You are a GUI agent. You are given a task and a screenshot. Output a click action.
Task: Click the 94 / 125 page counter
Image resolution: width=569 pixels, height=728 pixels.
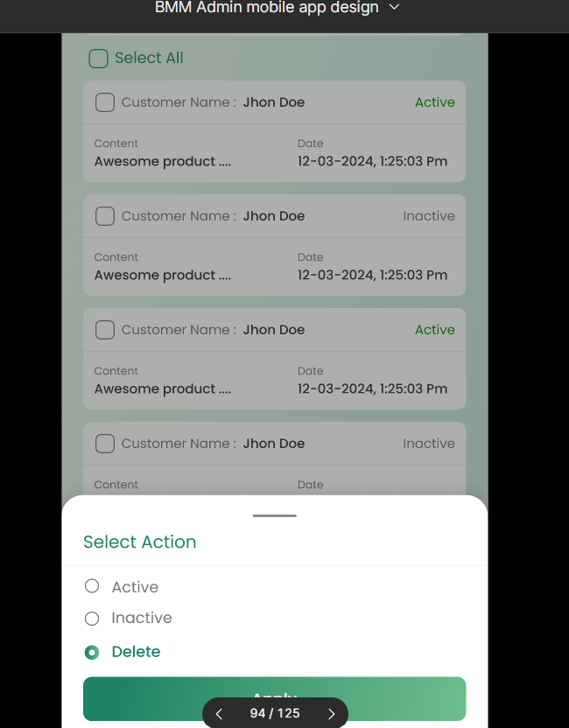[275, 713]
